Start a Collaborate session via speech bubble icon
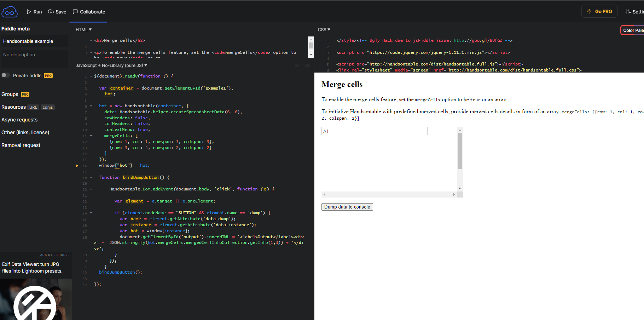The width and height of the screenshot is (644, 320). (x=89, y=12)
